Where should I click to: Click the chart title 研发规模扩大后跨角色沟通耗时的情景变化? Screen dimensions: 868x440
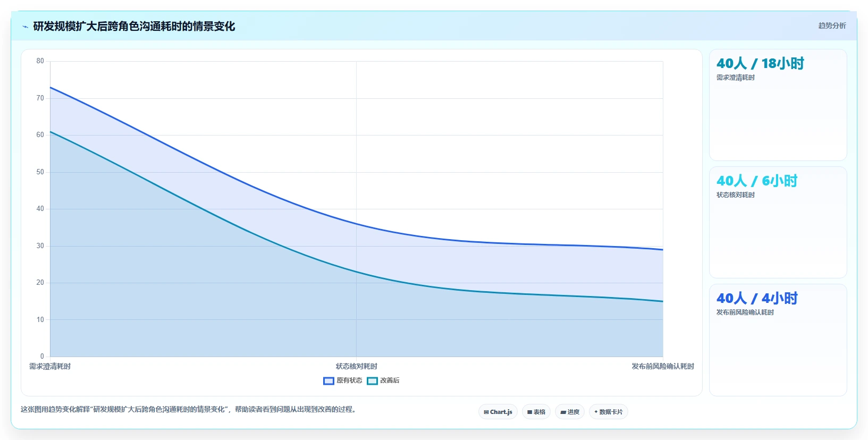tap(134, 26)
